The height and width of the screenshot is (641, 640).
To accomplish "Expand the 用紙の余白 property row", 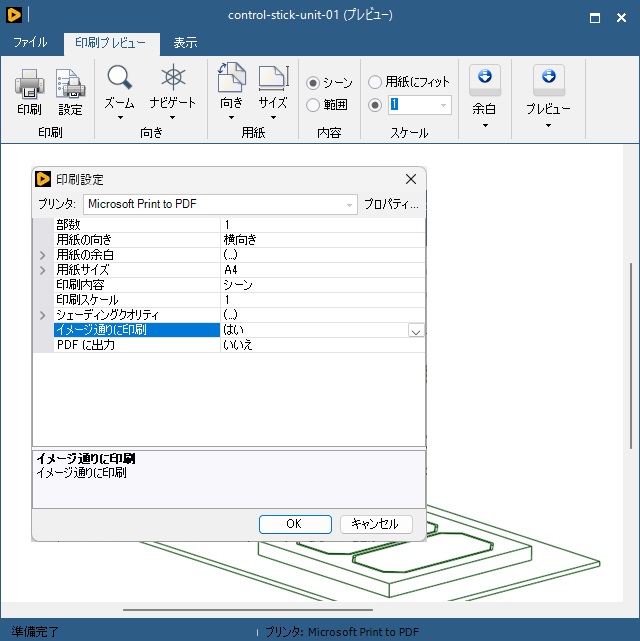I will click(x=42, y=255).
